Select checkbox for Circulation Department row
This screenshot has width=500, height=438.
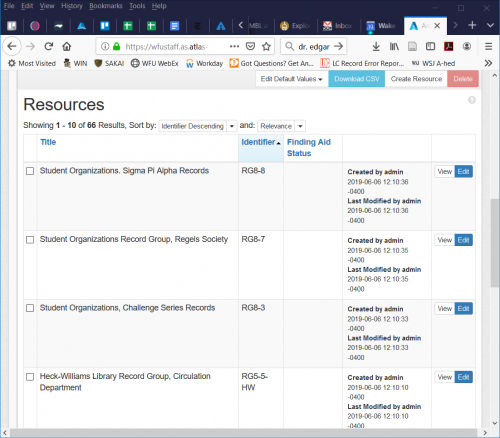tap(30, 377)
